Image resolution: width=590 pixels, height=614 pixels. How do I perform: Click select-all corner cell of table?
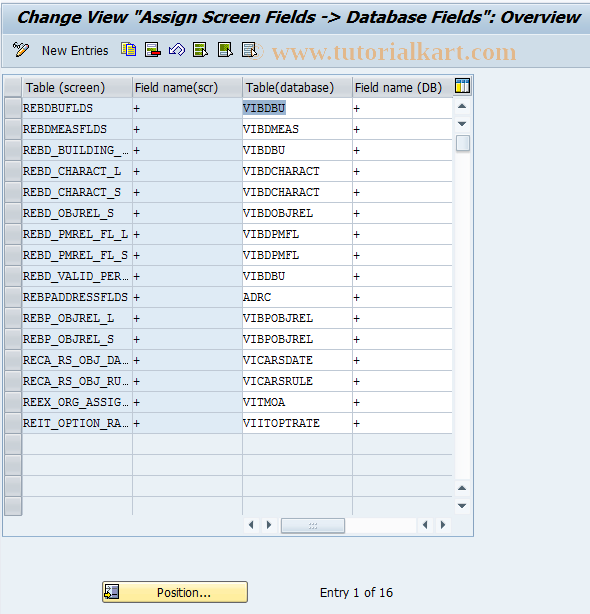click(13, 87)
